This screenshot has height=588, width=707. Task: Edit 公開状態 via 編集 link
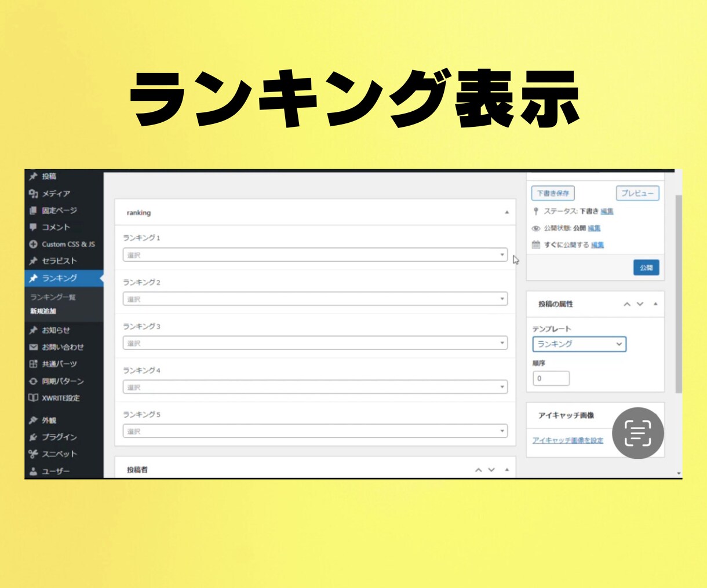[594, 228]
